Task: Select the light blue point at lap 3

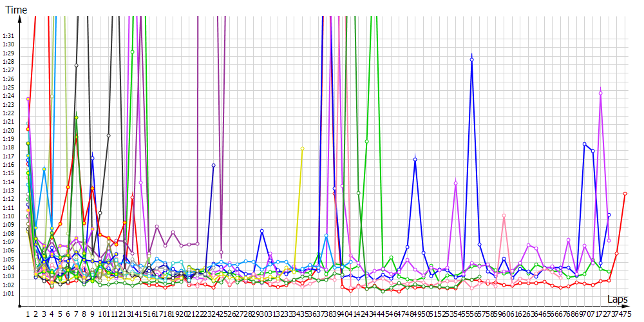Action: (x=44, y=169)
